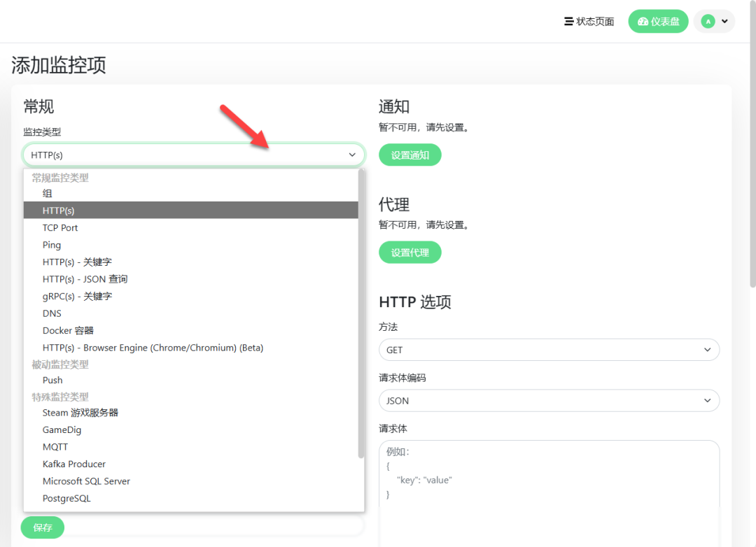
Task: Select HTTP(s) - 关键字 option
Action: point(77,262)
